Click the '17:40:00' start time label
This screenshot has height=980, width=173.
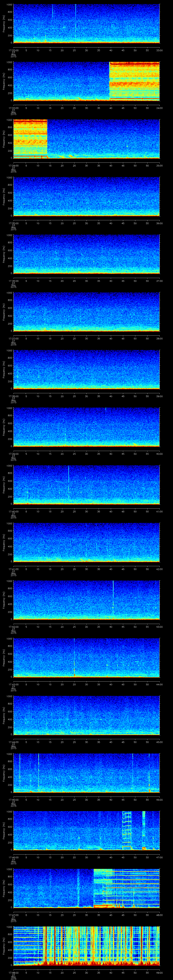point(13,511)
